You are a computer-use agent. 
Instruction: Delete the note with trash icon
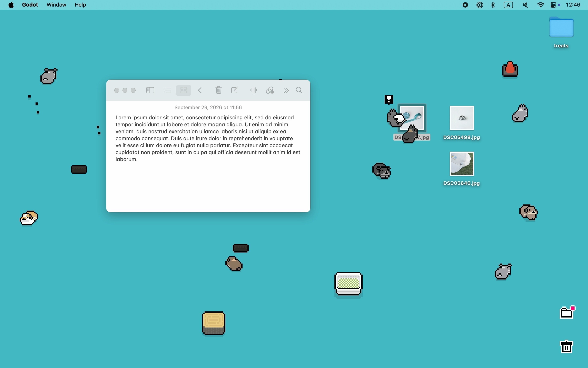coord(218,90)
